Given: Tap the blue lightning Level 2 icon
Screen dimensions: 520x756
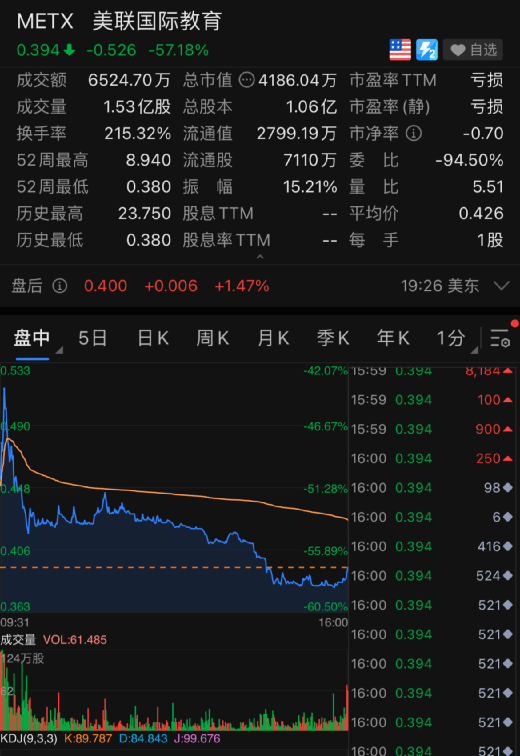Looking at the screenshot, I should pos(427,50).
